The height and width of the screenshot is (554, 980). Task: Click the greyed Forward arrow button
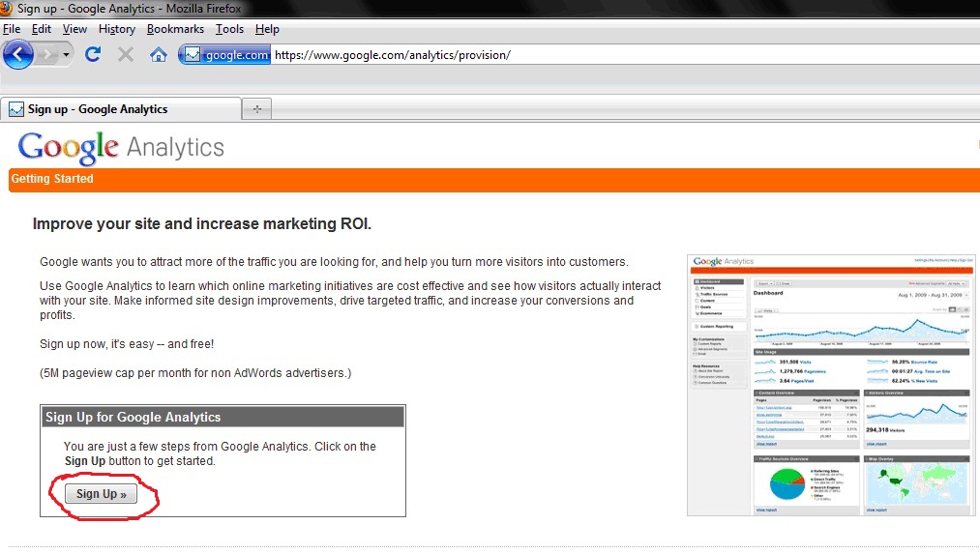click(x=46, y=55)
